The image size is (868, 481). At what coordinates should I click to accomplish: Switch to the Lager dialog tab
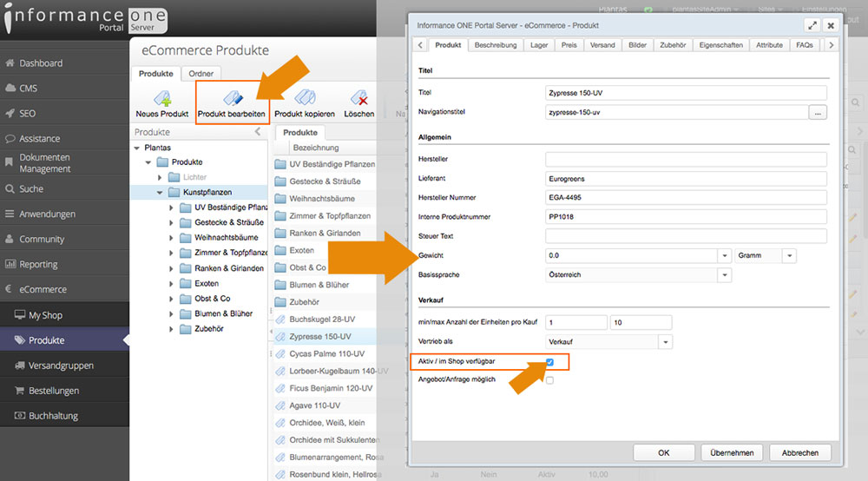click(539, 45)
